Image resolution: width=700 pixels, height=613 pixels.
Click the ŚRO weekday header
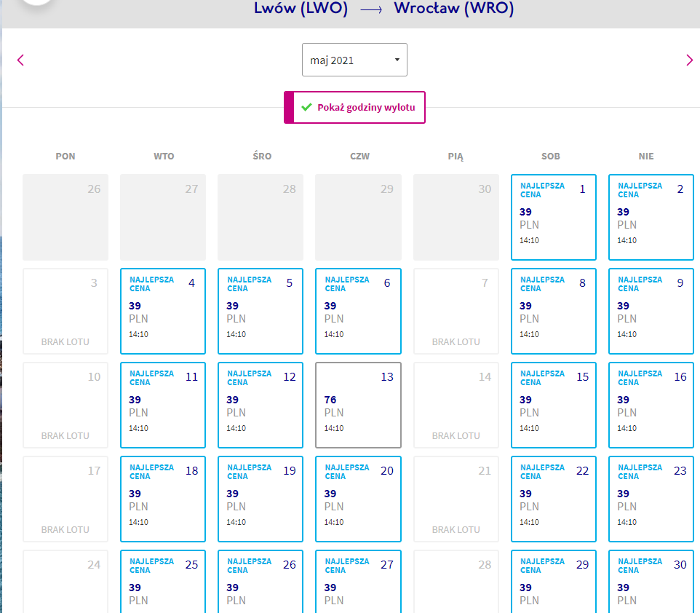tap(262, 156)
